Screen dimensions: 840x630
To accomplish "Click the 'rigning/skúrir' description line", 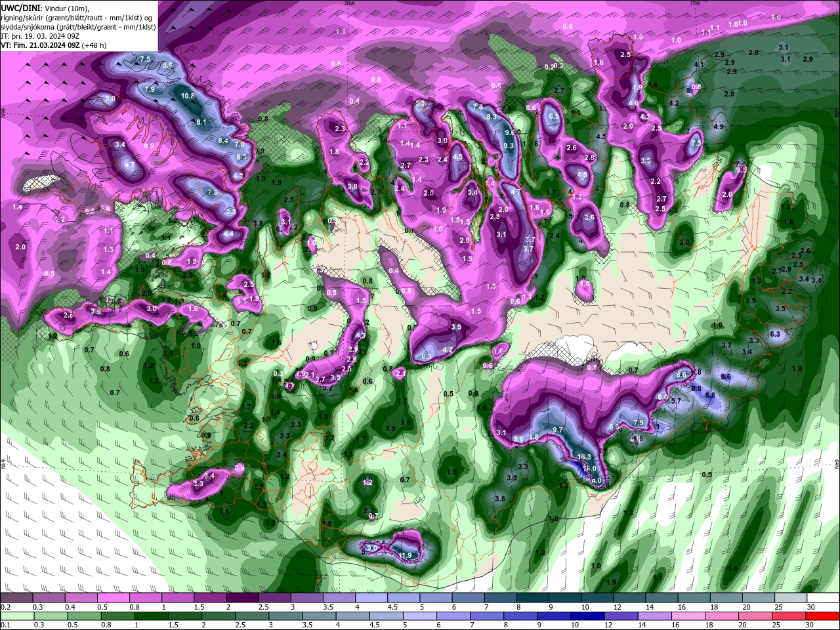I will pos(77,17).
